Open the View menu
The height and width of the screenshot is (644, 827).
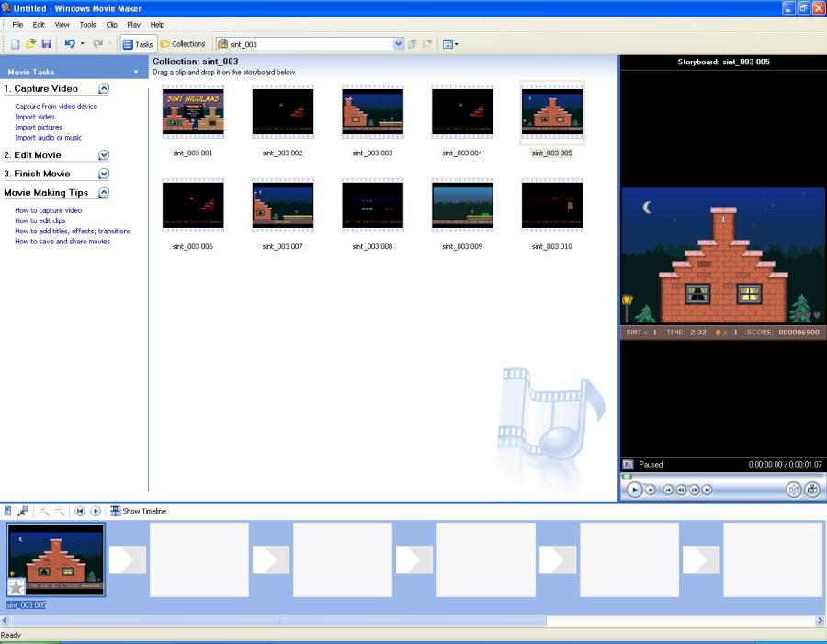tap(62, 25)
